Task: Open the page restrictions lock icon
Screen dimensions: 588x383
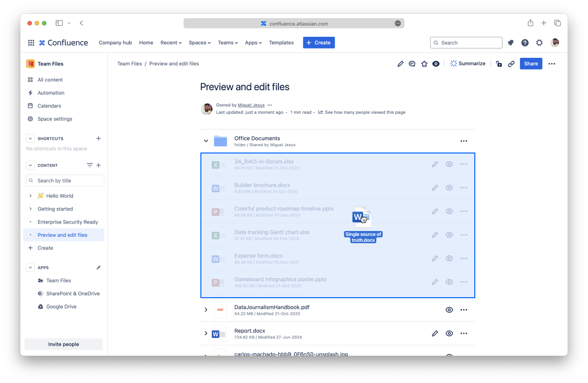Action: 499,64
